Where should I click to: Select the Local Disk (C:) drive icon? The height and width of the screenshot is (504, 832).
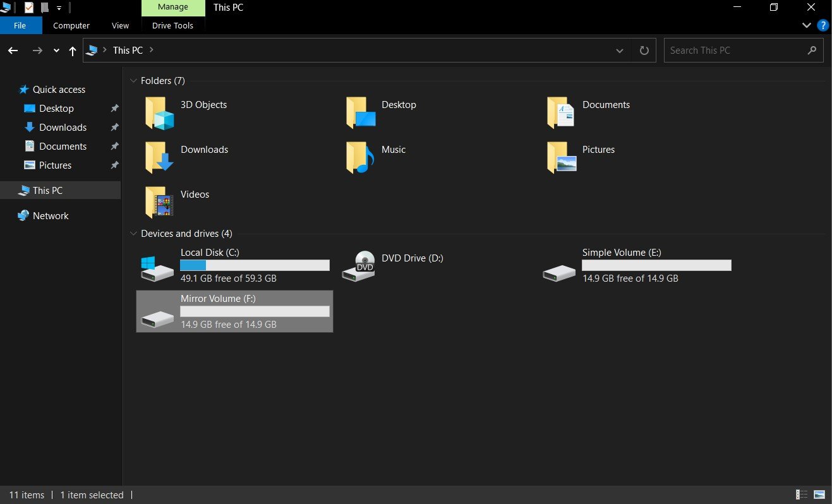(x=157, y=268)
